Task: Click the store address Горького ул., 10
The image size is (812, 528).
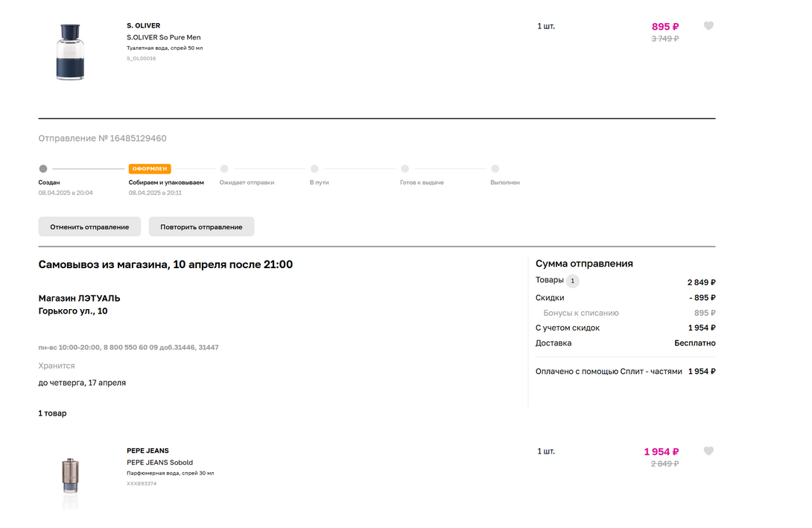Action: pyautogui.click(x=73, y=311)
